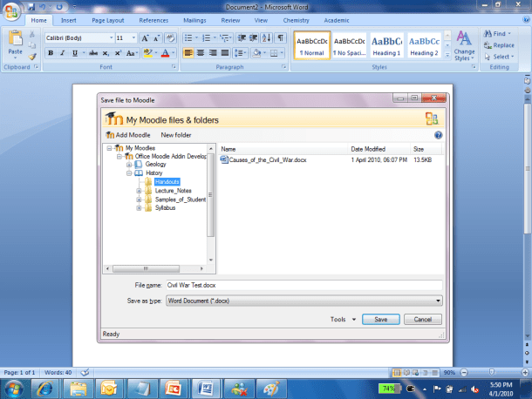The width and height of the screenshot is (532, 399).
Task: Click the Clear Formatting icon
Action: click(x=170, y=38)
